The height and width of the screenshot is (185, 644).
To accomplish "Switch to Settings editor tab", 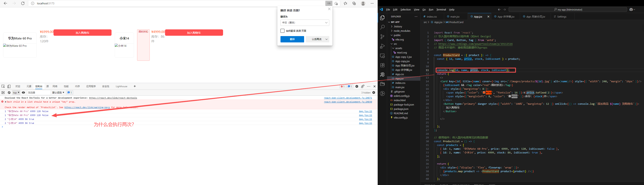I will click(562, 17).
